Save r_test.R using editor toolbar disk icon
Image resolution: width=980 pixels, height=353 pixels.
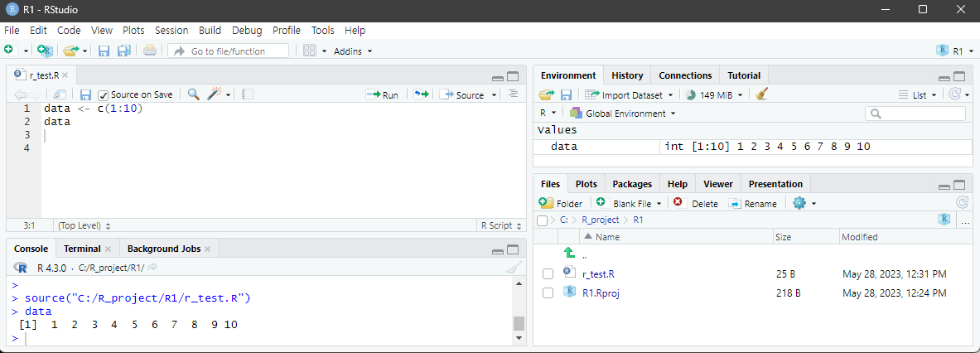click(x=85, y=95)
